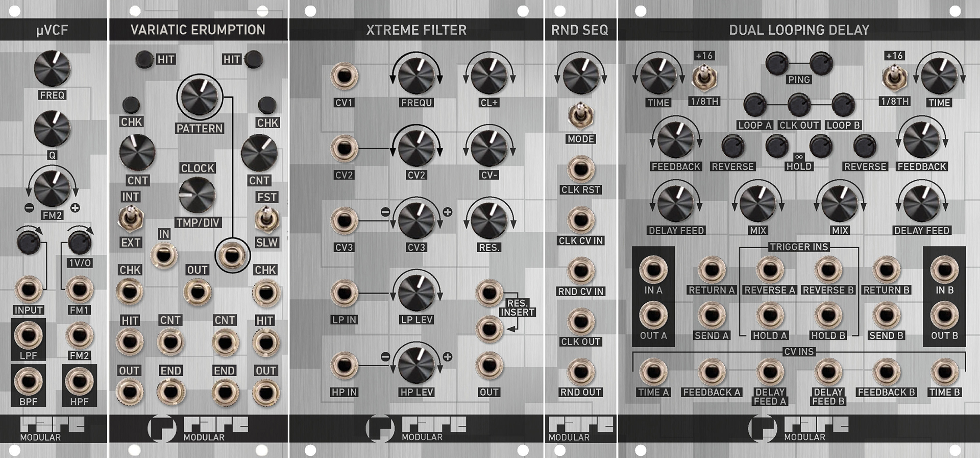Click the HP IN jack
This screenshot has width=980, height=458.
344,365
